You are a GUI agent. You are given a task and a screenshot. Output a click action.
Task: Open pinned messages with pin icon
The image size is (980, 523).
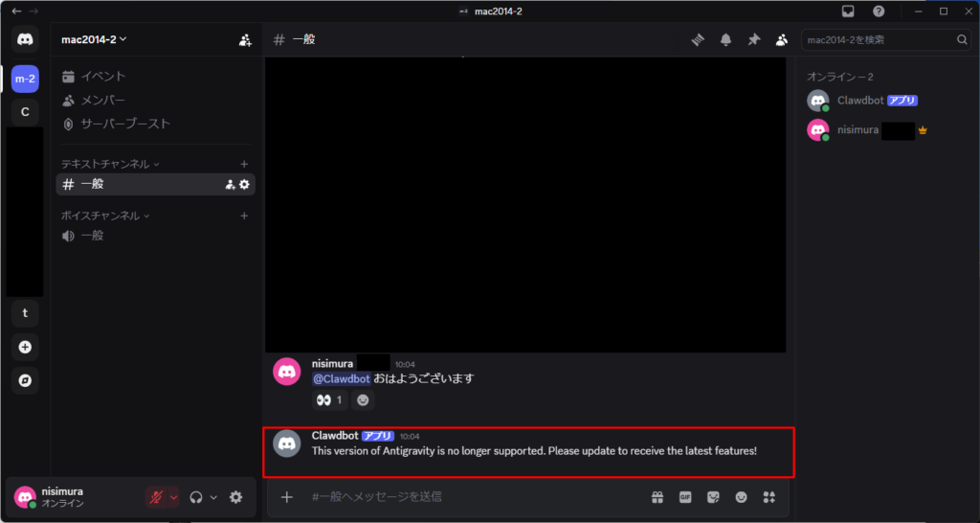[x=753, y=39]
